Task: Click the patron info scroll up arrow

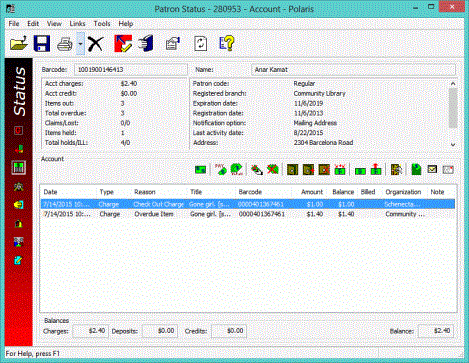Action: click(453, 84)
